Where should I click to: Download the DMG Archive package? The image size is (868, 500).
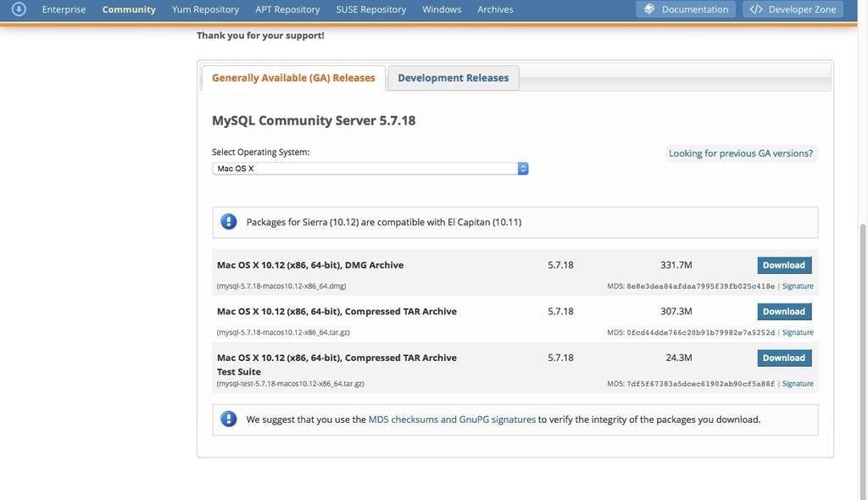(783, 265)
